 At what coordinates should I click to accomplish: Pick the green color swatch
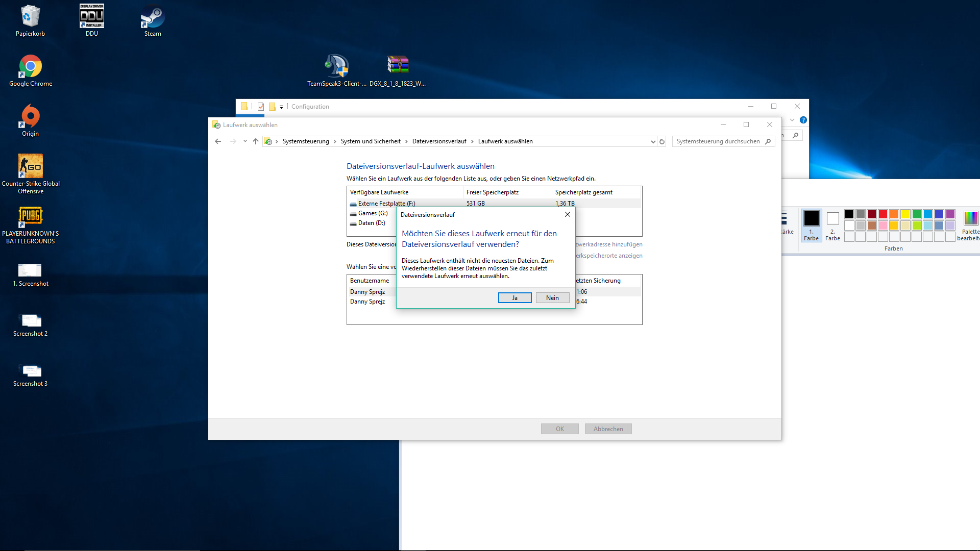[917, 214]
